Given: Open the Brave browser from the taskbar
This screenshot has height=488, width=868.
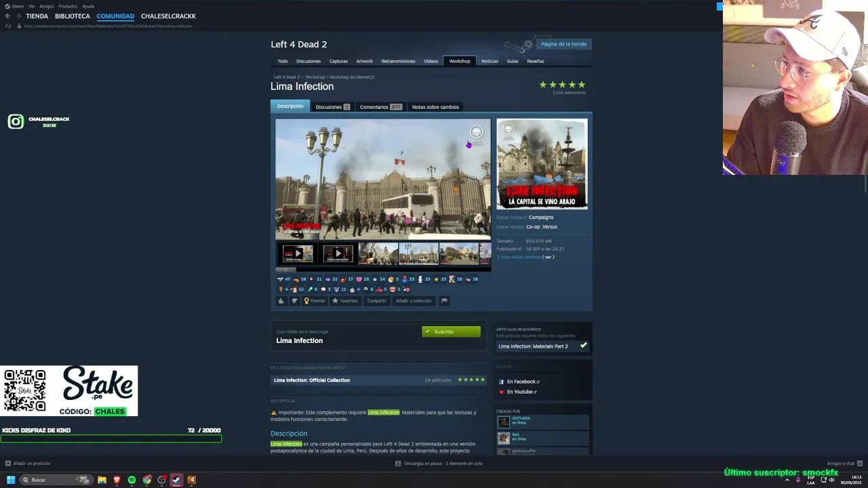Looking at the screenshot, I should (117, 480).
